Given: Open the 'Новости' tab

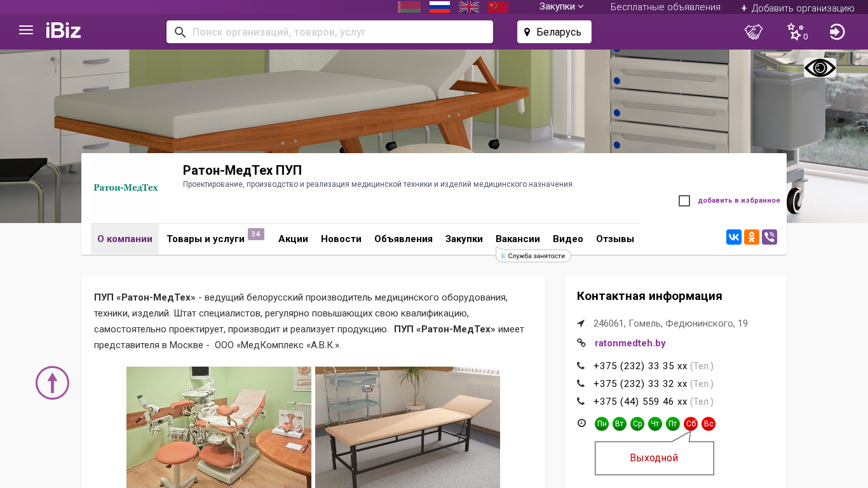Looking at the screenshot, I should coord(341,239).
